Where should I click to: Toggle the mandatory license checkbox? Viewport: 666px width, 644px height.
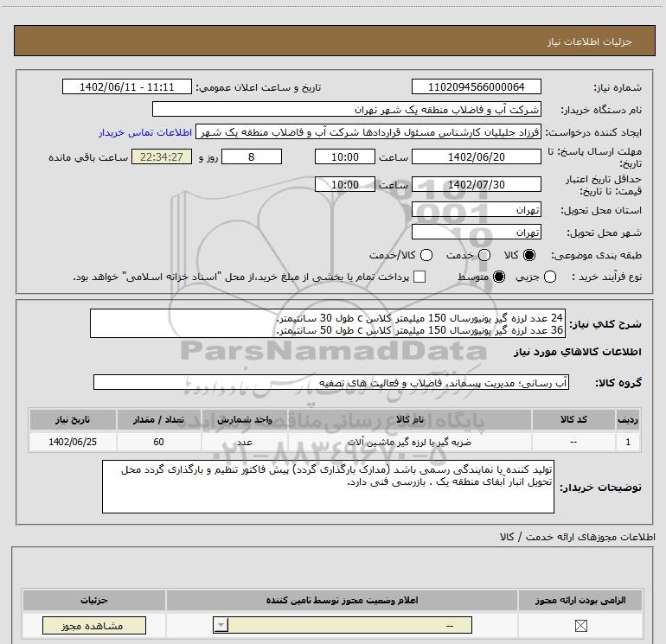(x=580, y=625)
